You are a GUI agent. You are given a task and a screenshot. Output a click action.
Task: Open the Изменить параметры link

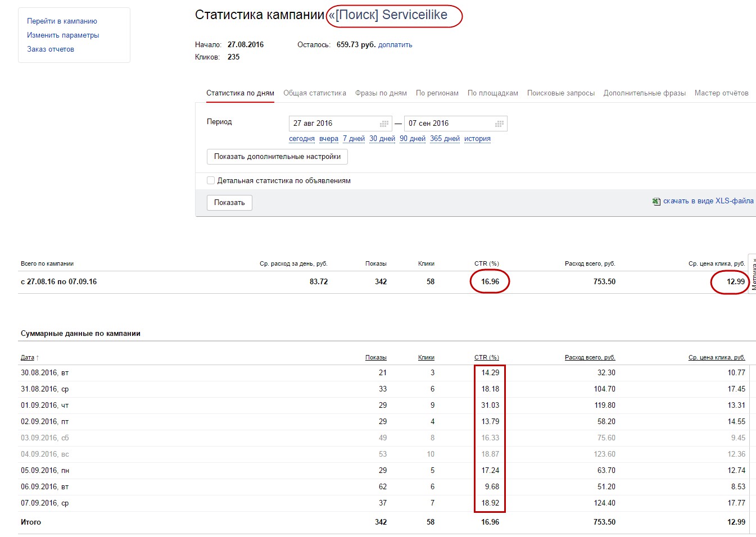coord(63,35)
